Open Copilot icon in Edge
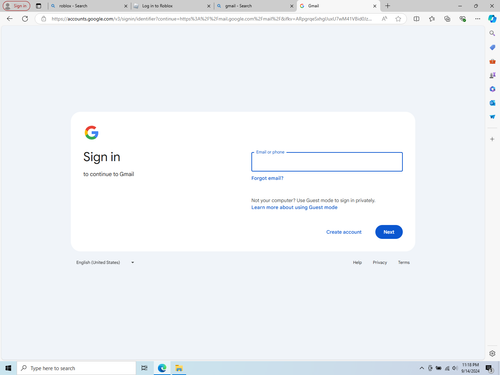 492,19
